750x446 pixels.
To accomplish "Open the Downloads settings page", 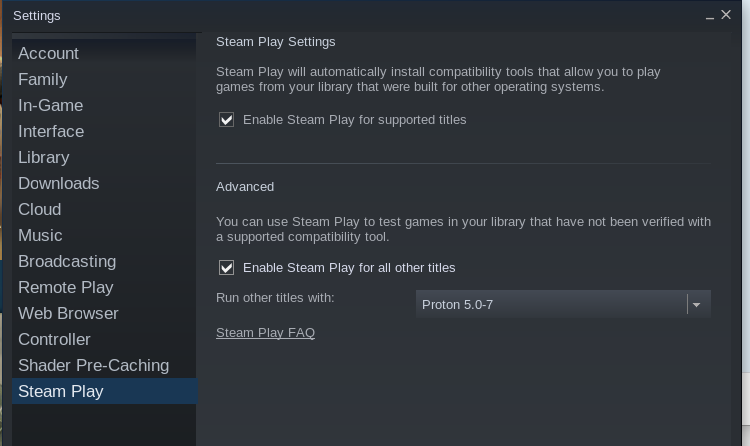I will (x=59, y=184).
